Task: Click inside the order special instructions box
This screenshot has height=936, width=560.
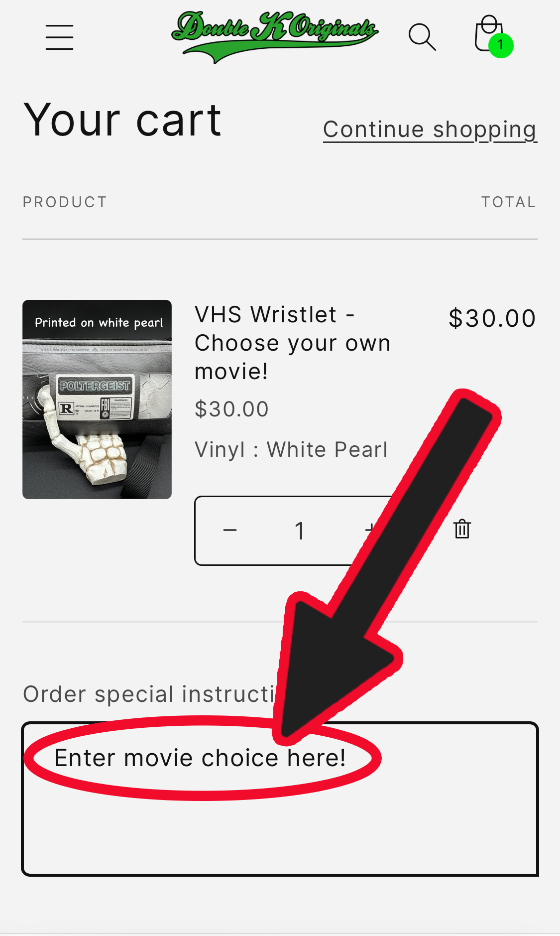Action: click(280, 799)
